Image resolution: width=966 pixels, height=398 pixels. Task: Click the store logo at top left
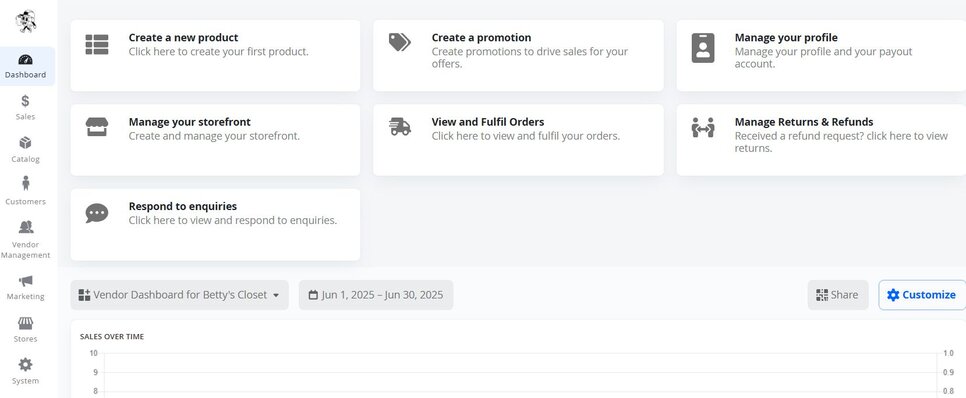pyautogui.click(x=26, y=22)
